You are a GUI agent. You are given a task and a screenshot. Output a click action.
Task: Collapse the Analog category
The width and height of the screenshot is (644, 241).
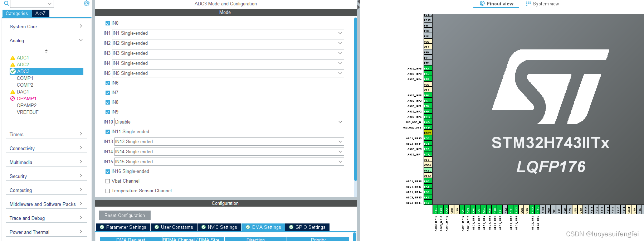(46, 40)
